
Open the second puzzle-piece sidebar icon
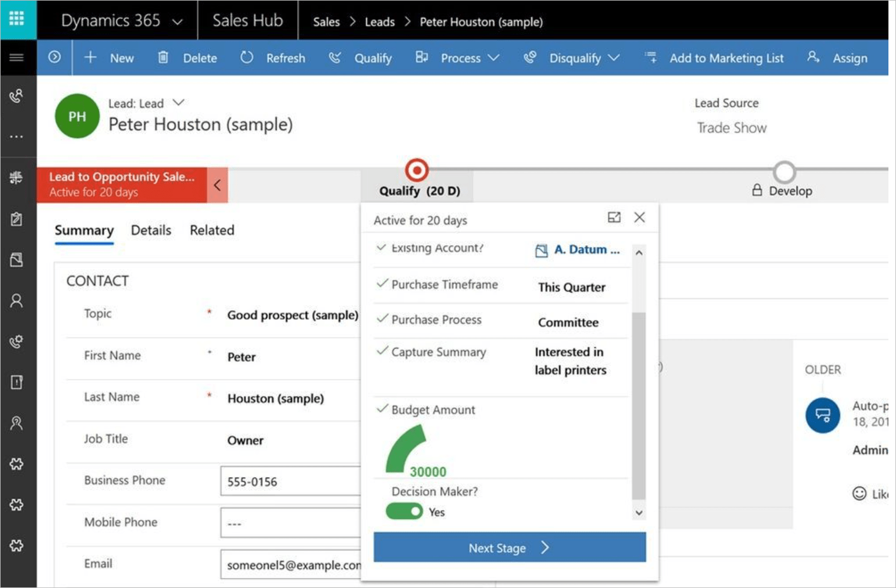pyautogui.click(x=17, y=504)
